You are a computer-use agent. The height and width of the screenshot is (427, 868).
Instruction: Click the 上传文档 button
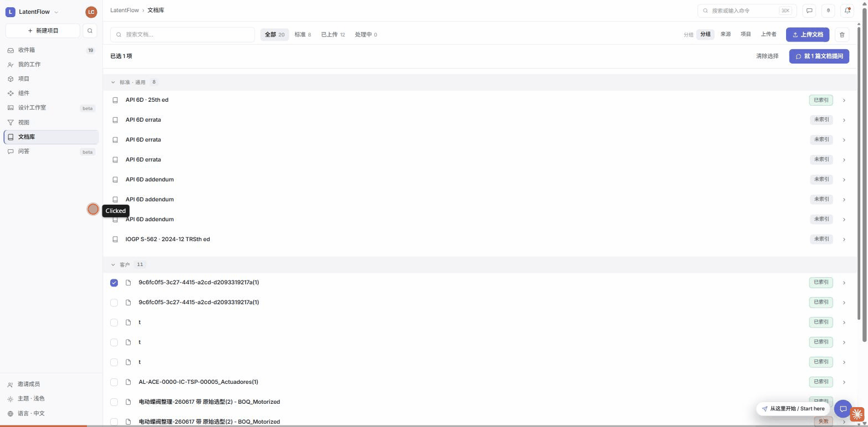808,34
